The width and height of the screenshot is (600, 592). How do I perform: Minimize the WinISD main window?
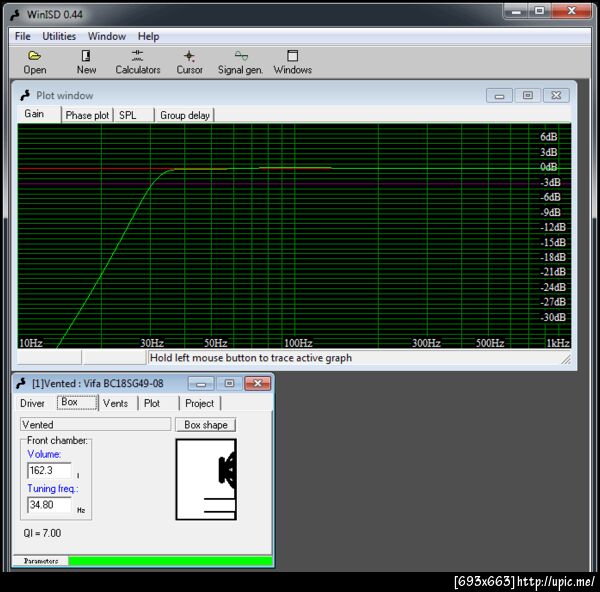516,11
